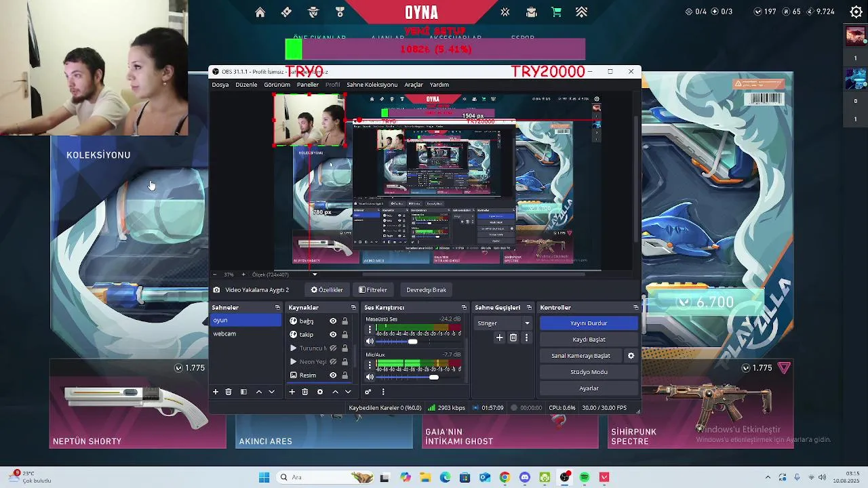The width and height of the screenshot is (868, 488).
Task: Open the Valorant collection star icon
Action: pos(505,12)
